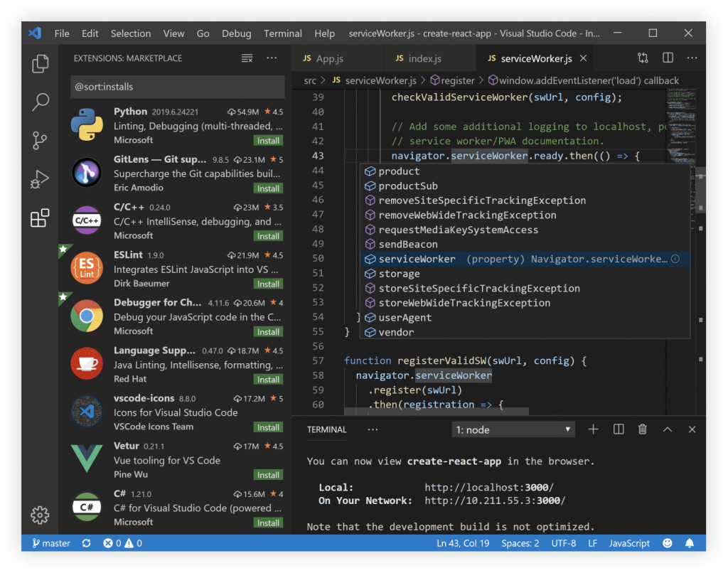
Task: Install the Vetur extension
Action: (x=268, y=475)
